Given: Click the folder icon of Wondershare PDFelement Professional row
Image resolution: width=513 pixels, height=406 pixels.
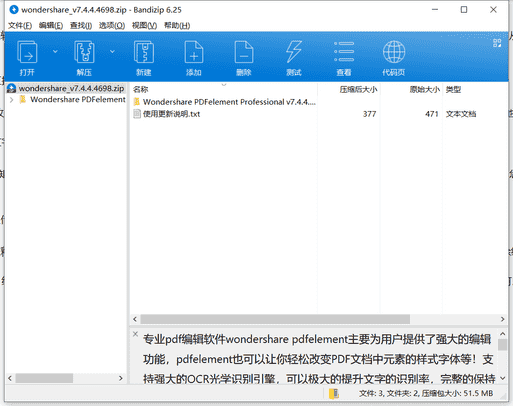Looking at the screenshot, I should (137, 102).
